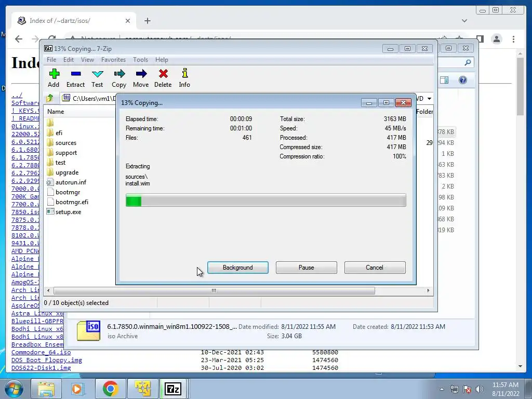Select the support folder
The height and width of the screenshot is (399, 532).
coord(66,153)
